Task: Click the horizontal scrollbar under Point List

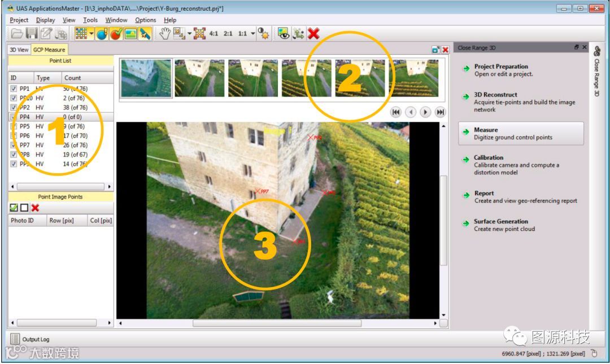Action: [x=60, y=187]
